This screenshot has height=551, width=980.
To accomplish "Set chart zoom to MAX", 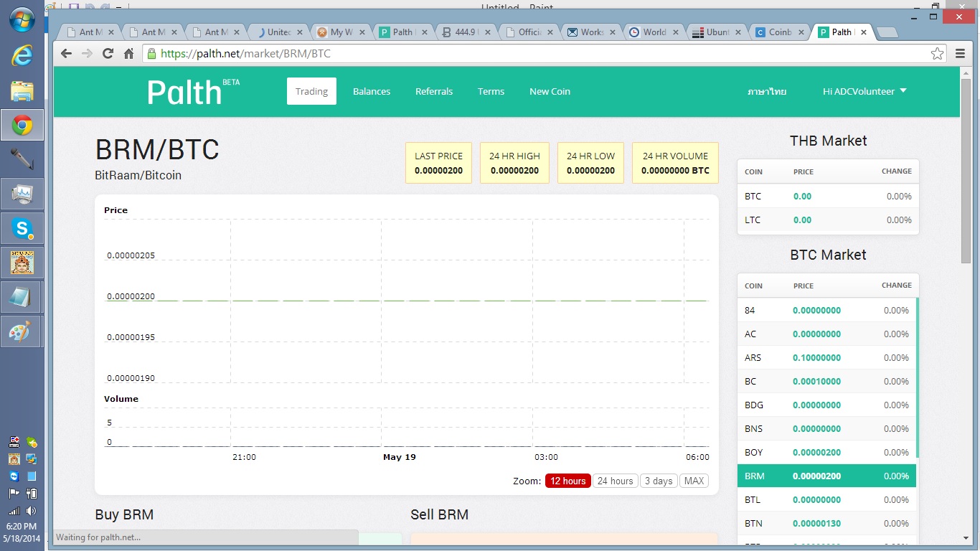I will coord(694,481).
